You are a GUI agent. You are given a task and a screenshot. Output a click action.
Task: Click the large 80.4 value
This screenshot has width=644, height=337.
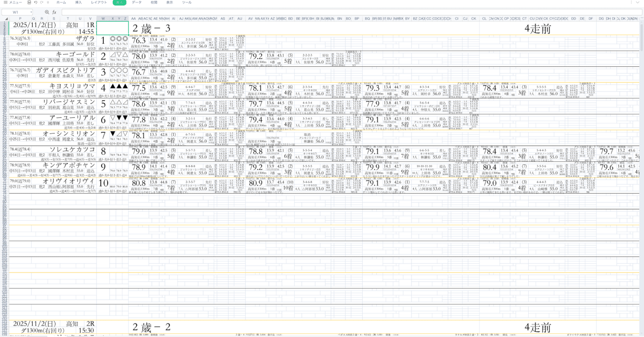tap(490, 167)
